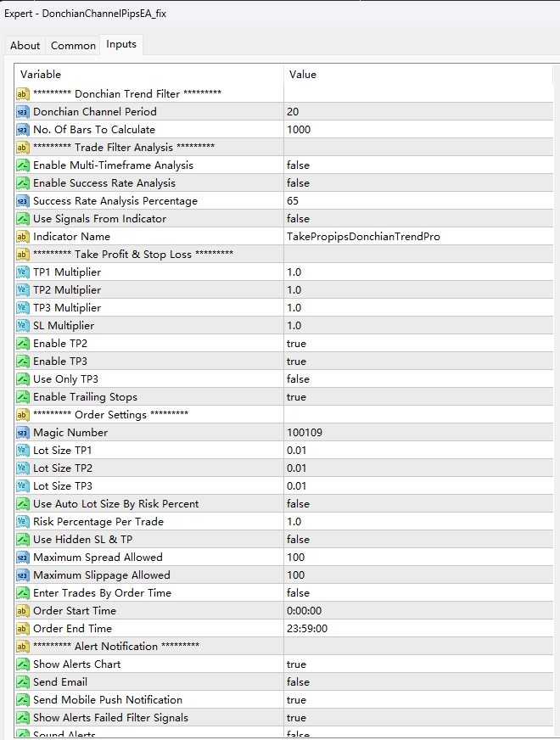Click the Send Mobile Push Notification icon
Viewport: 560px width, 740px height.
coord(23,700)
